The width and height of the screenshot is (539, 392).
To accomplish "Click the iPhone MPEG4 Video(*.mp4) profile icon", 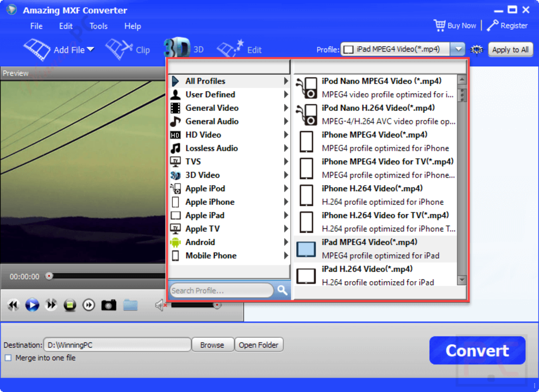I will tap(306, 141).
